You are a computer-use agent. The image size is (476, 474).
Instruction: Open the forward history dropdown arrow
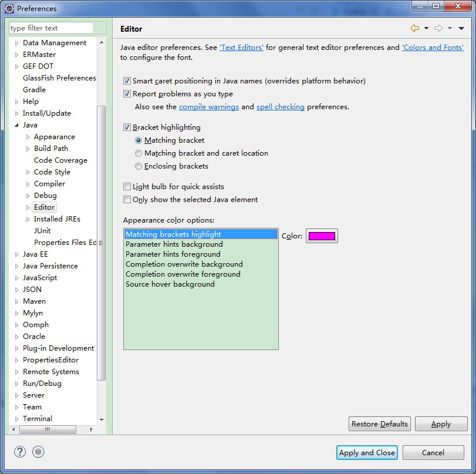[450, 28]
